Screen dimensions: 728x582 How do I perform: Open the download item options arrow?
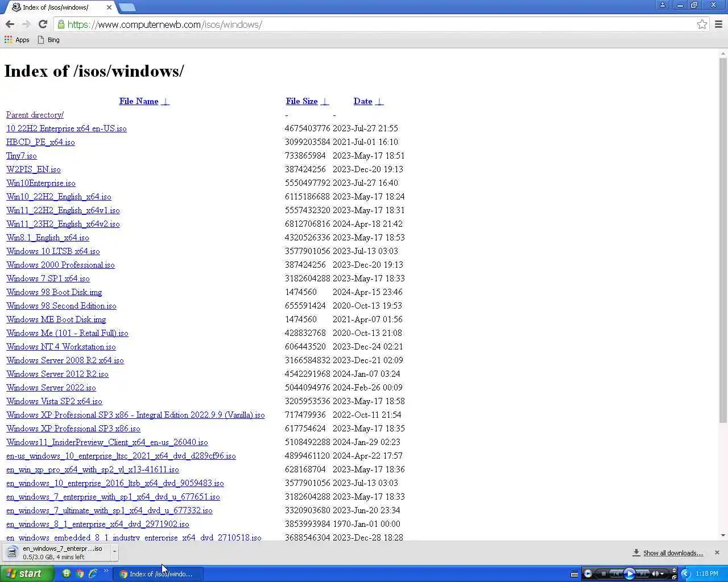pos(114,552)
